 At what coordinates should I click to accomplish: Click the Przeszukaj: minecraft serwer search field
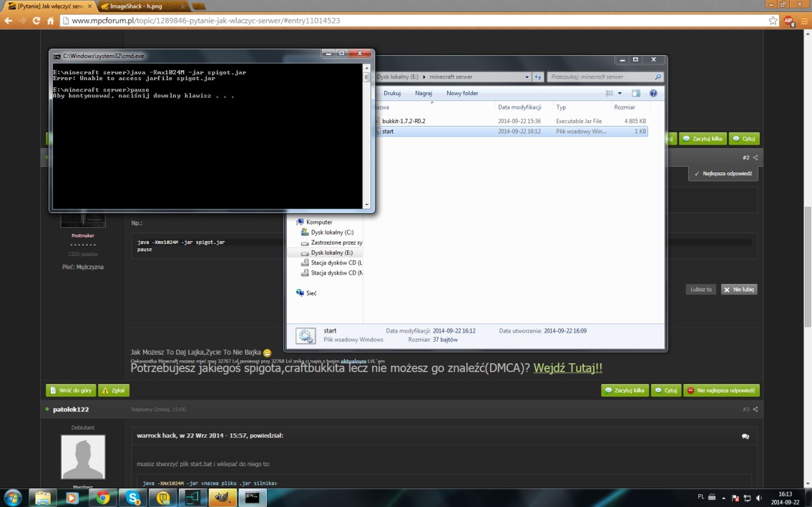point(605,77)
